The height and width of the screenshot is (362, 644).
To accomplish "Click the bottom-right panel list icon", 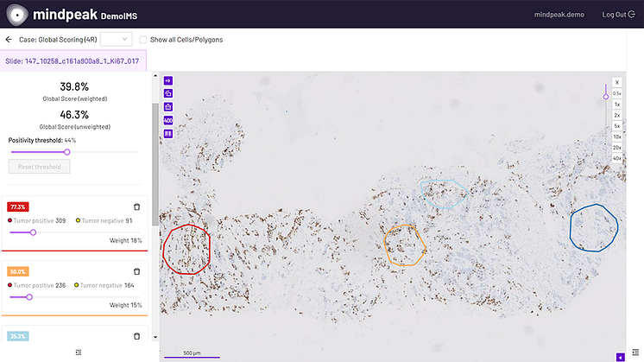I will (635, 352).
